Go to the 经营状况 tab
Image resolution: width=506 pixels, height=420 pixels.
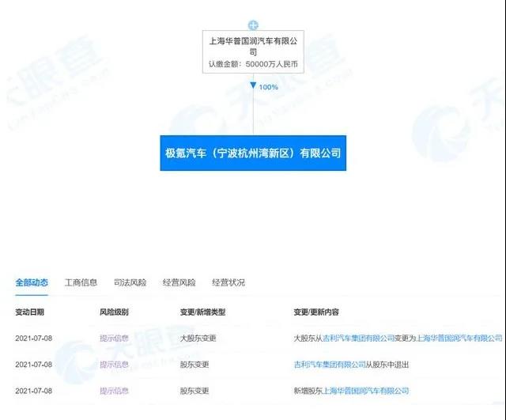(x=228, y=282)
